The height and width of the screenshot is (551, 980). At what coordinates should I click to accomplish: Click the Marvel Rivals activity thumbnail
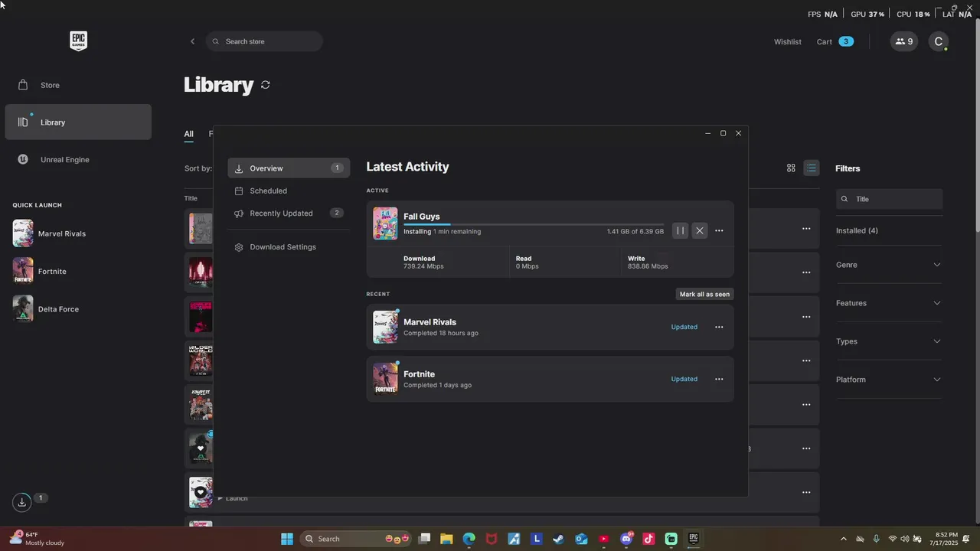pos(385,328)
